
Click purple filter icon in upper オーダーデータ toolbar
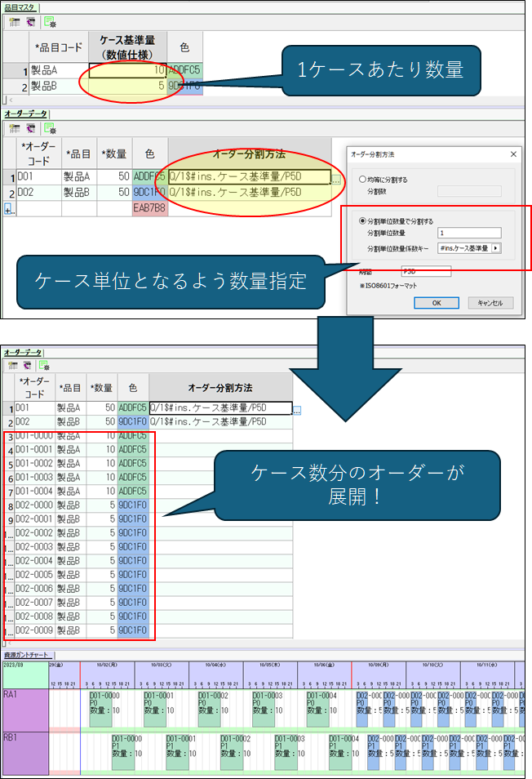pyautogui.click(x=29, y=127)
